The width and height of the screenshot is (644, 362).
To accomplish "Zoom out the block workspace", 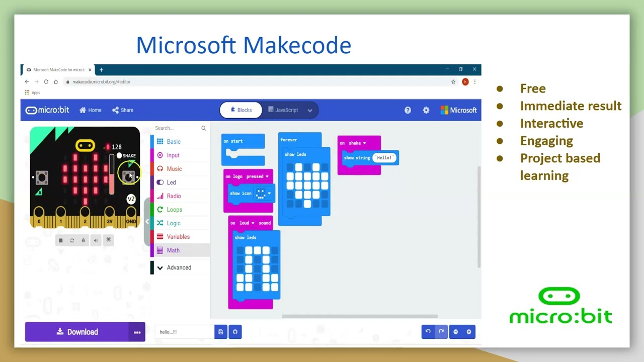I will [456, 331].
